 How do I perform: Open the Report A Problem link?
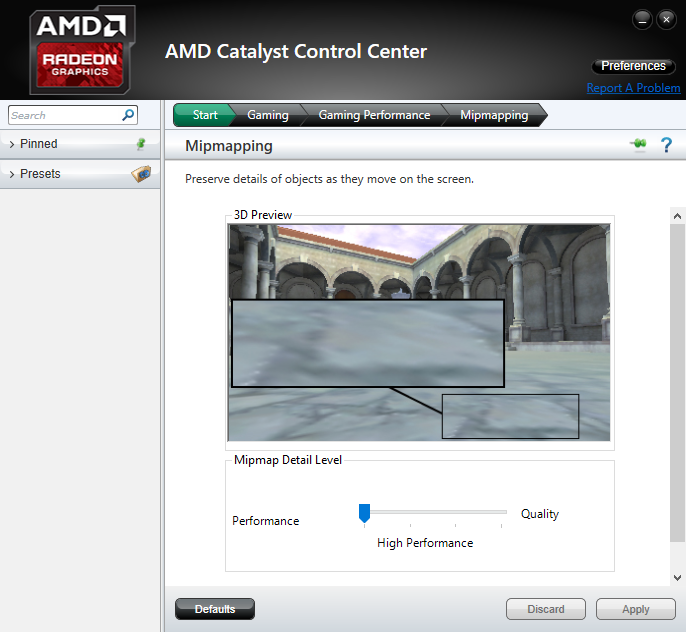(x=633, y=88)
